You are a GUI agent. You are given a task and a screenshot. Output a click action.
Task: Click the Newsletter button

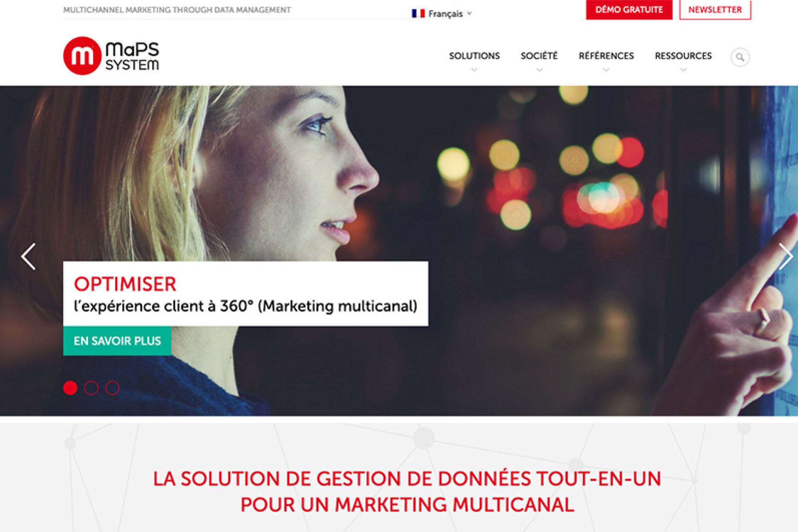click(715, 10)
